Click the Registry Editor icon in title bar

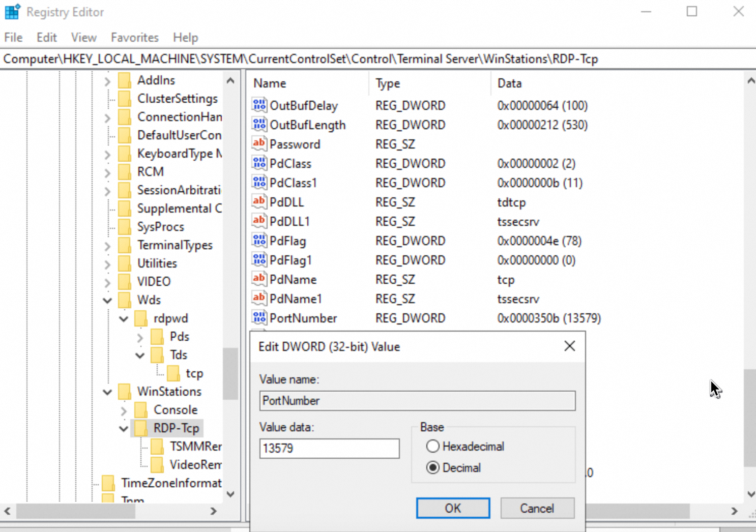click(x=12, y=11)
